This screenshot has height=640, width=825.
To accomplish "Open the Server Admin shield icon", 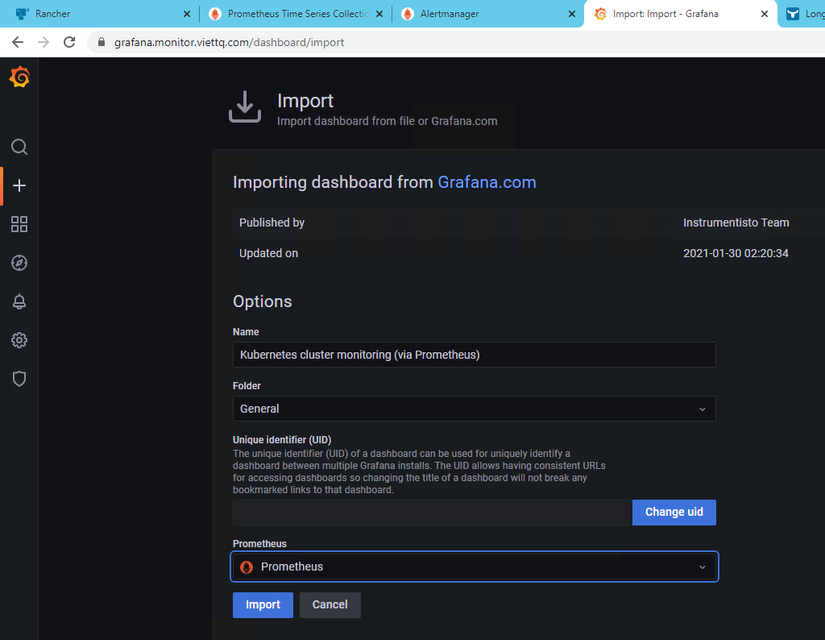I will click(19, 378).
